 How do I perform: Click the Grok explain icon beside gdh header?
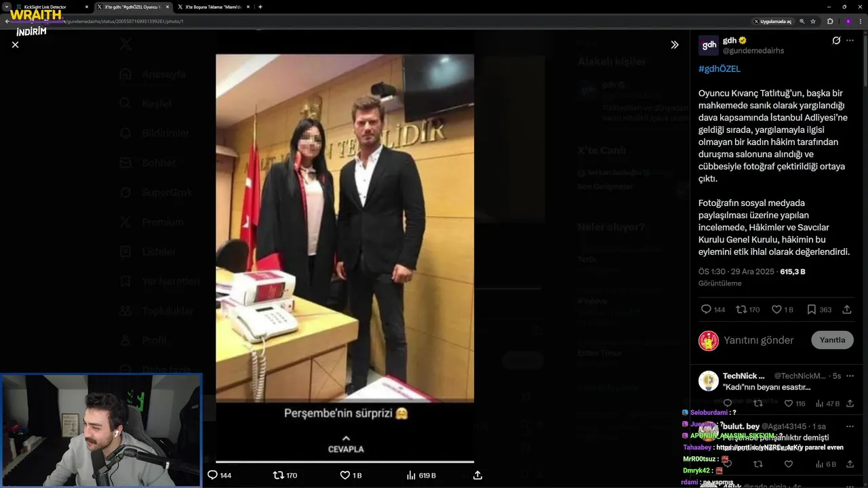pyautogui.click(x=836, y=41)
